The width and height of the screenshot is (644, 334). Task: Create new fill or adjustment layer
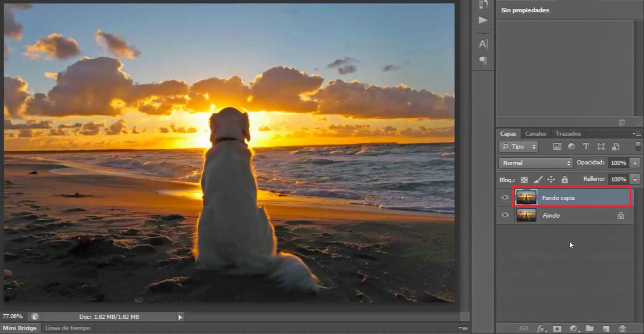click(x=574, y=328)
